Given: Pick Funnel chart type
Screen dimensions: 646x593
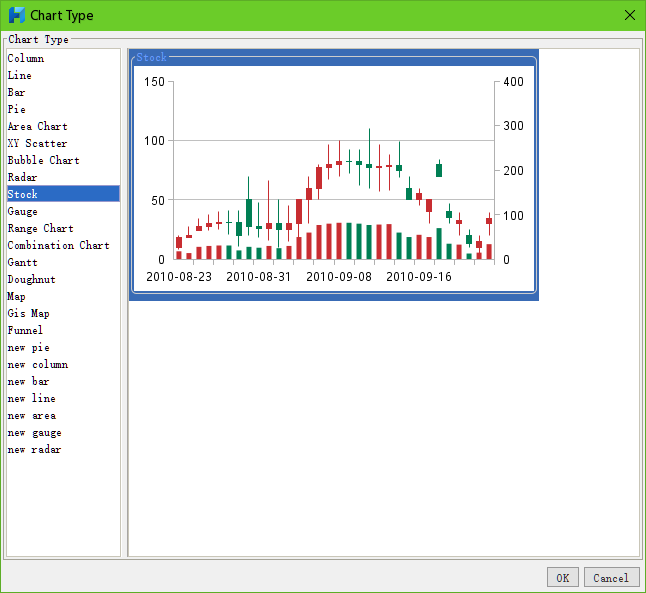Looking at the screenshot, I should (63, 330).
